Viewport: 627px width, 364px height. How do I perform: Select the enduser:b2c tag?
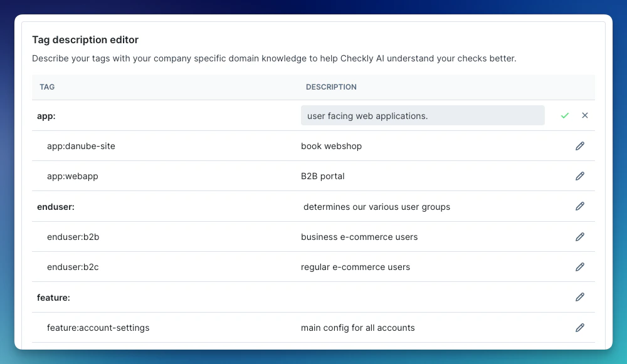[73, 267]
